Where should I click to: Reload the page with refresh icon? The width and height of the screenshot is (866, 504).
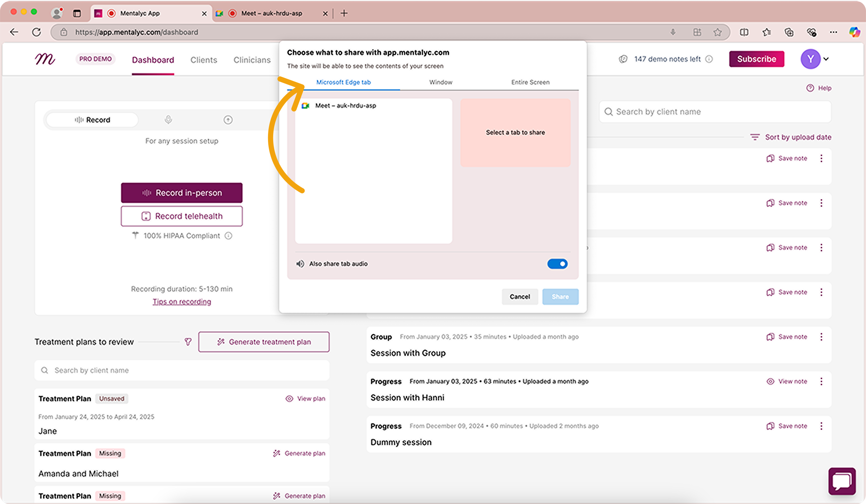(36, 32)
